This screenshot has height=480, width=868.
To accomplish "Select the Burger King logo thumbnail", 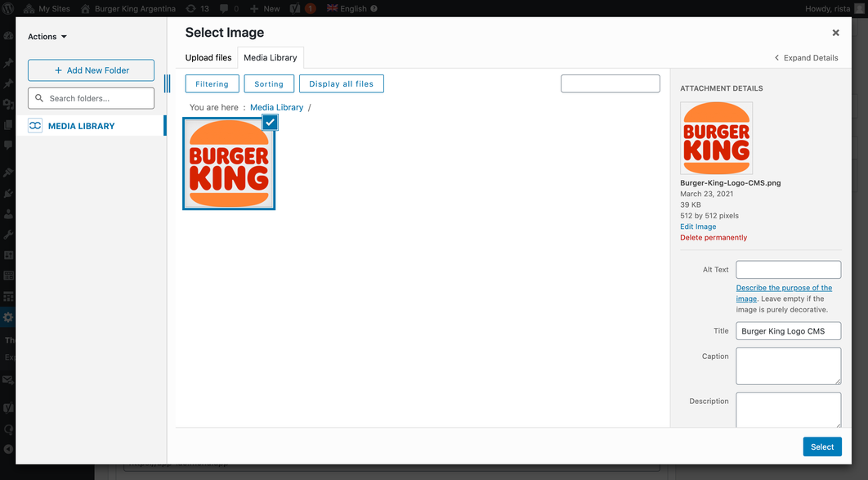I will pyautogui.click(x=229, y=164).
